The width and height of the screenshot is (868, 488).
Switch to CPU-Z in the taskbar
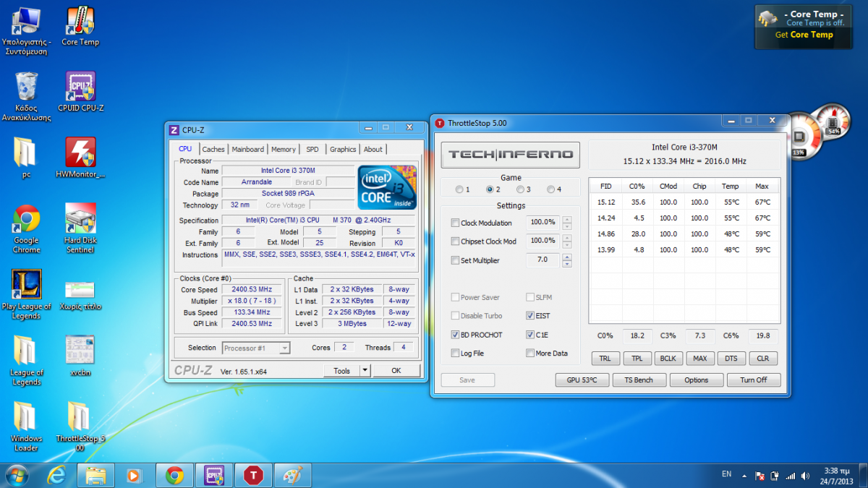coord(214,475)
